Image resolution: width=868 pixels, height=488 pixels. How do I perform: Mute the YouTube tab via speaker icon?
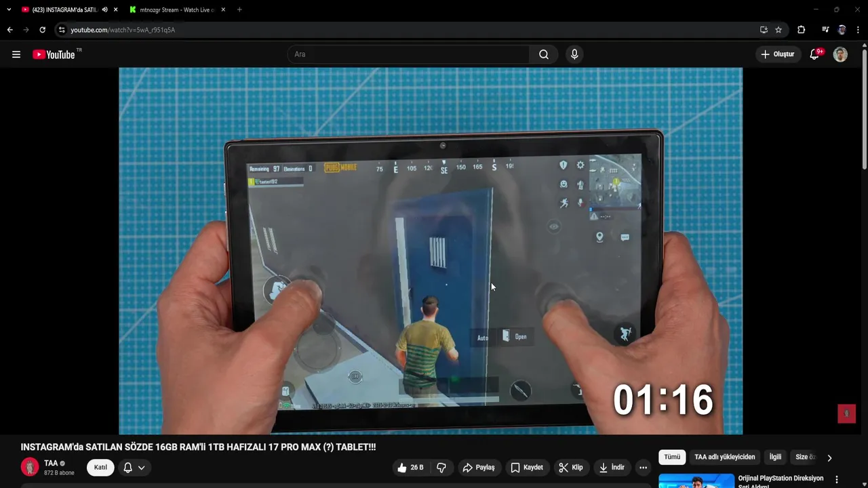104,9
